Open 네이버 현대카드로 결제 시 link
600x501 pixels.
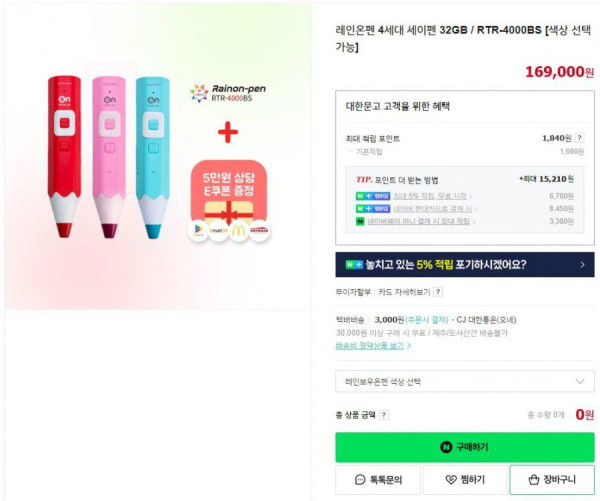point(433,209)
